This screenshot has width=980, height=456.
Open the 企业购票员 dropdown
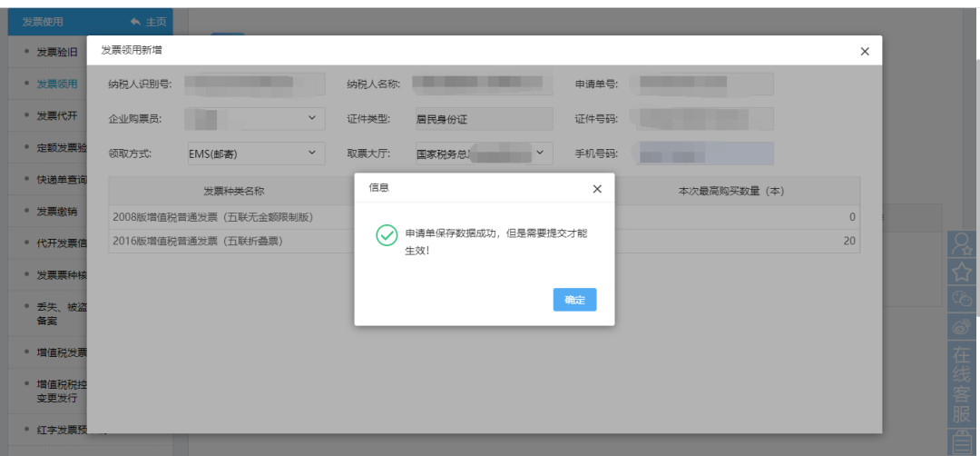[x=255, y=118]
